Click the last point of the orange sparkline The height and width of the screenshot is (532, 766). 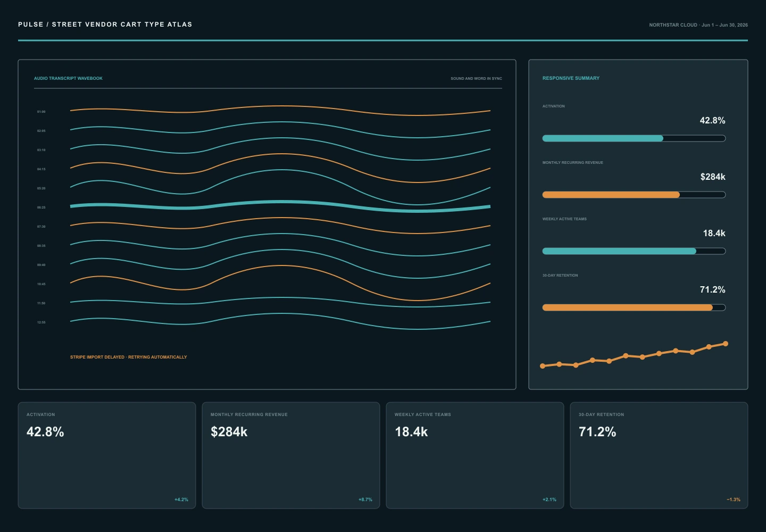click(726, 344)
